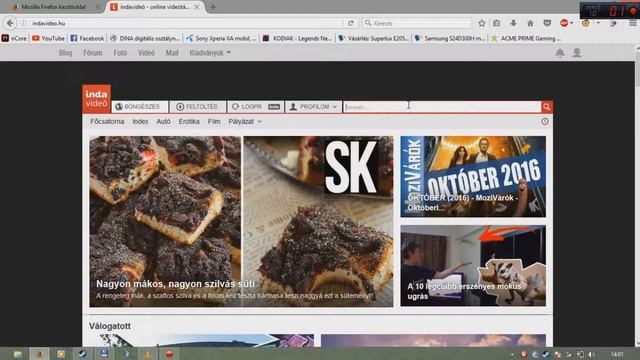The height and width of the screenshot is (360, 640).
Task: Go to Firefox home page icon
Action: 530,23
